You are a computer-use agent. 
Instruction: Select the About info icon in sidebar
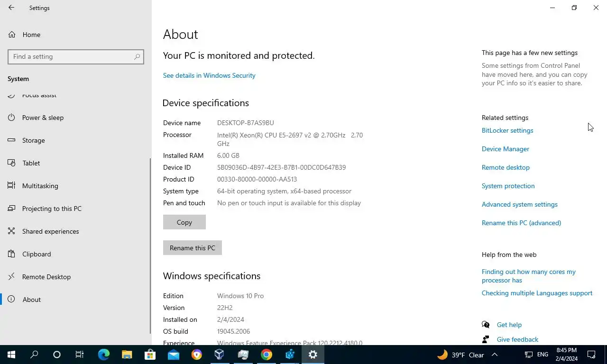point(12,300)
